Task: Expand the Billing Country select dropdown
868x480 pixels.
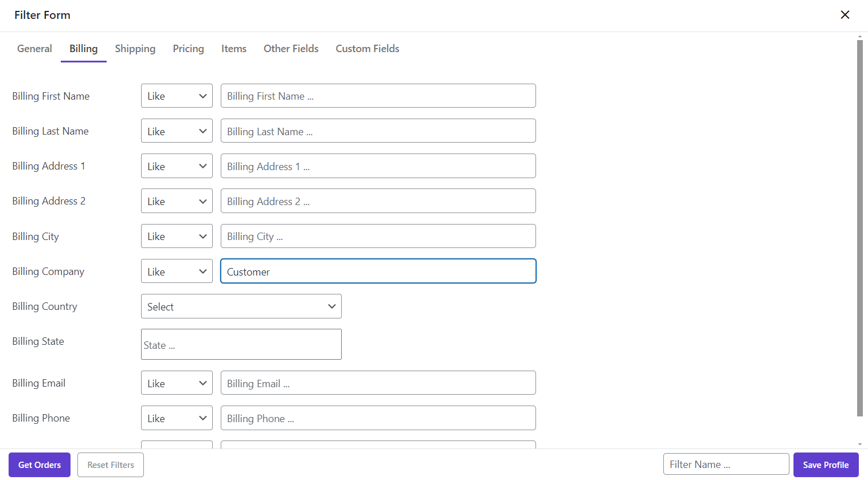Action: [x=241, y=306]
